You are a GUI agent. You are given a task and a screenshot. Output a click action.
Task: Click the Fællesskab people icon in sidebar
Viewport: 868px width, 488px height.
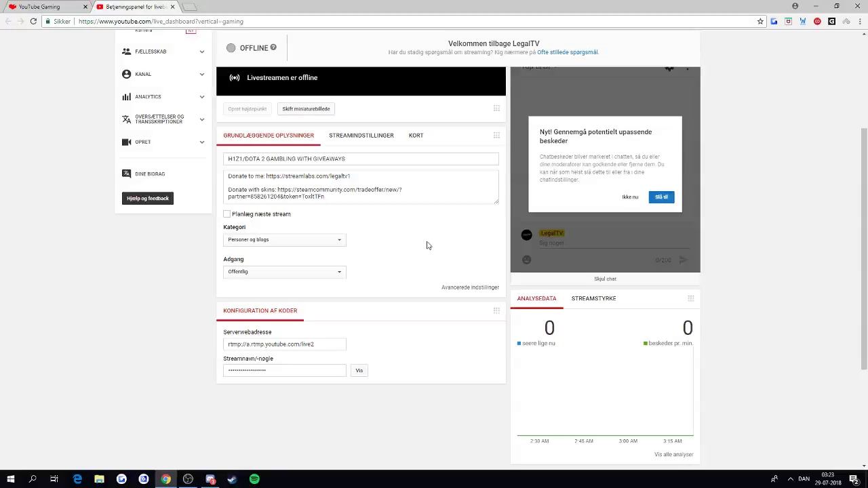click(126, 52)
